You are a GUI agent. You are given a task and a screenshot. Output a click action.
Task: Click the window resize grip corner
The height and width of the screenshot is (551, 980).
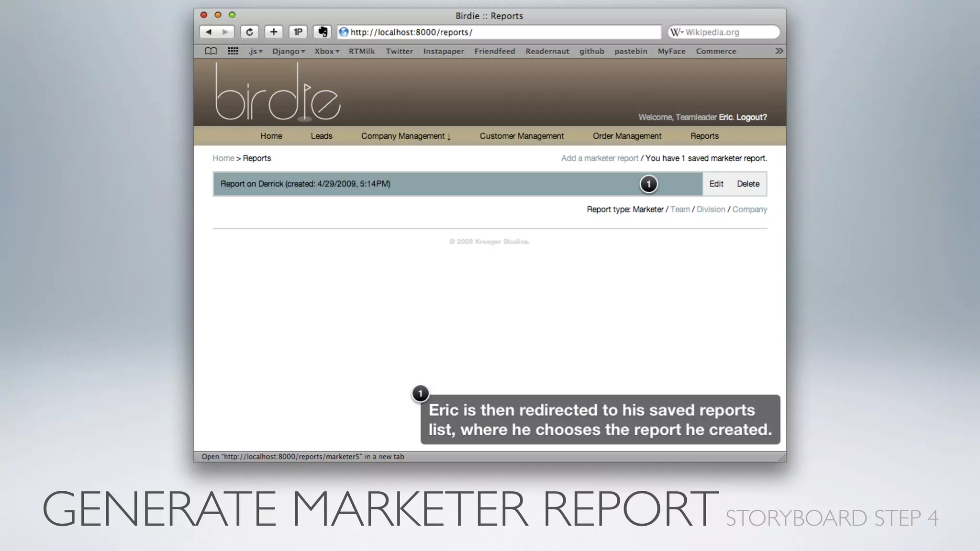782,458
